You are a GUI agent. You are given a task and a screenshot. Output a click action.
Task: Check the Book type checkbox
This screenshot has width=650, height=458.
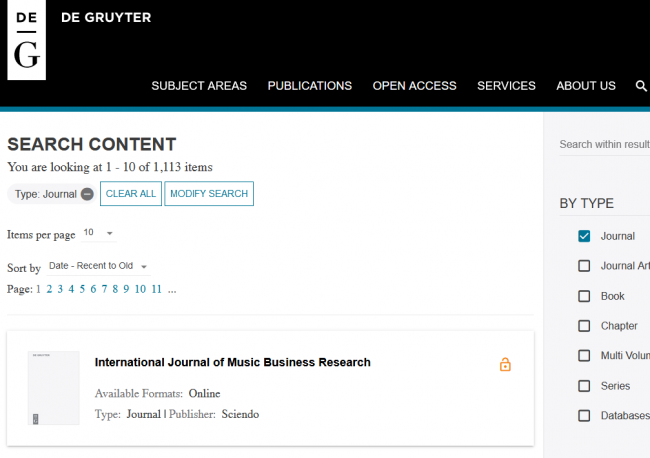pyautogui.click(x=584, y=296)
